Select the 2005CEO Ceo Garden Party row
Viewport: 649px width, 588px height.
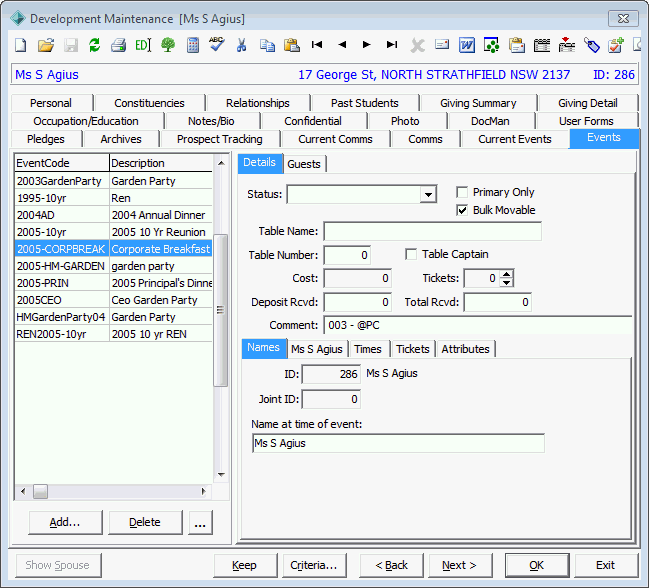pos(113,300)
